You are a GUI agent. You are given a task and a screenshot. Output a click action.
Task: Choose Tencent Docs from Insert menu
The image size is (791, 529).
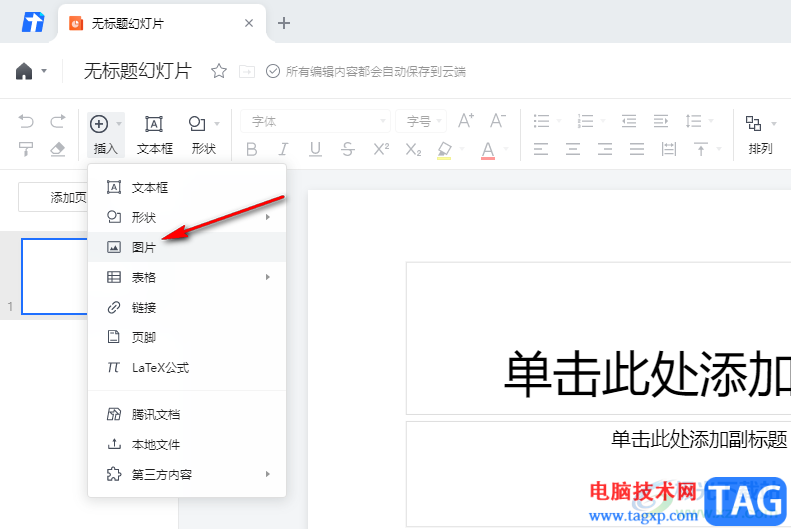click(187, 415)
